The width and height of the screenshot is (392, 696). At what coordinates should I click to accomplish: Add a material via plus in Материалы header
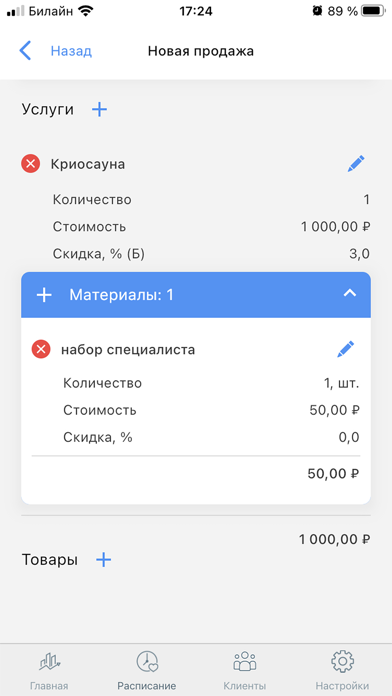[x=44, y=295]
